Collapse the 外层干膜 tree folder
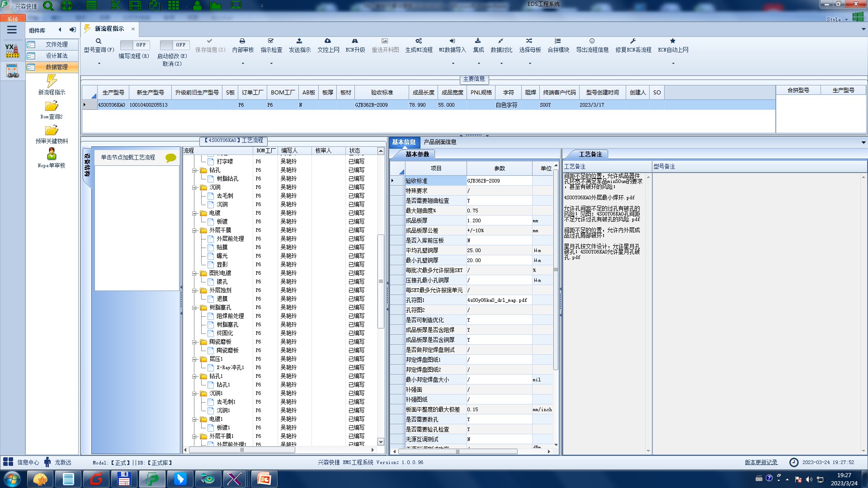The width and height of the screenshot is (868, 488). click(x=194, y=230)
